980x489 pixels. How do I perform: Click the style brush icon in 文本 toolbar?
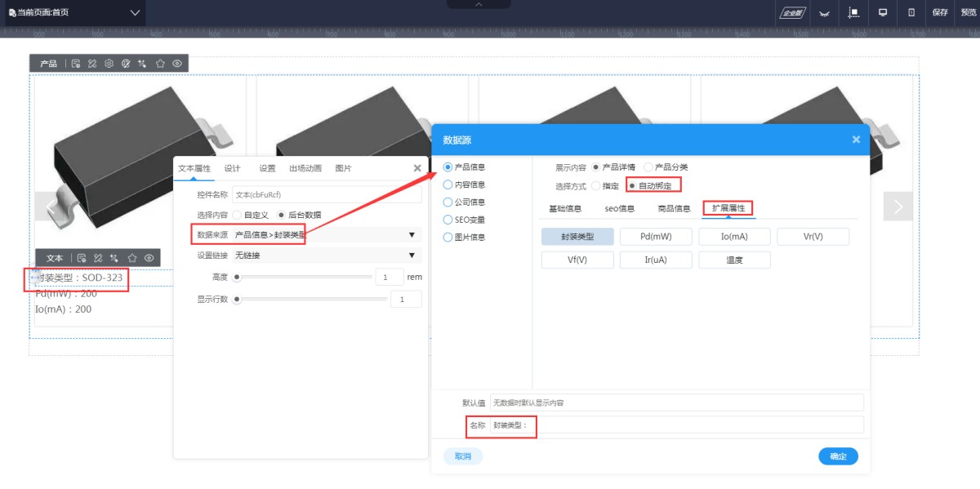(98, 258)
